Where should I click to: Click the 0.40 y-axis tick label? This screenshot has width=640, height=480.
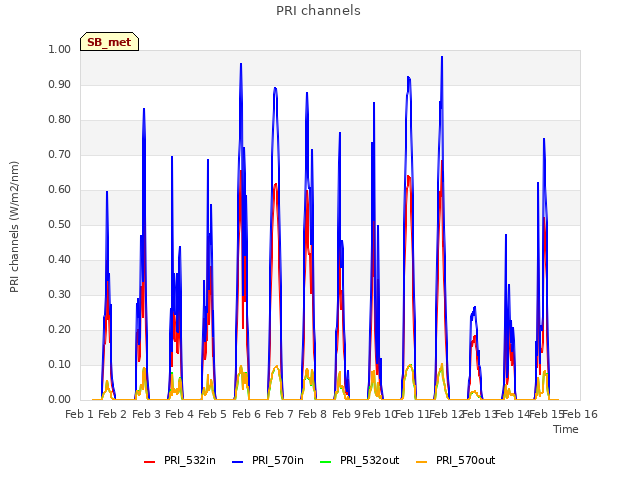click(x=60, y=260)
